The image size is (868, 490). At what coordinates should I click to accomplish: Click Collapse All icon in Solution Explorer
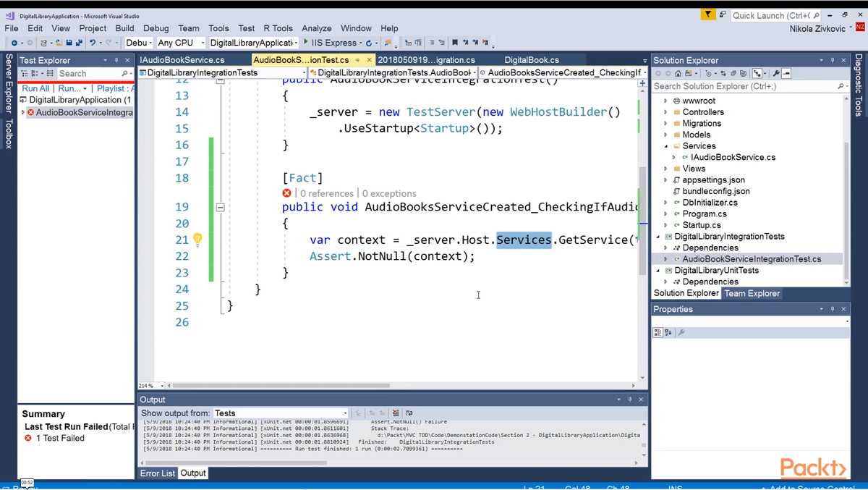coord(733,73)
